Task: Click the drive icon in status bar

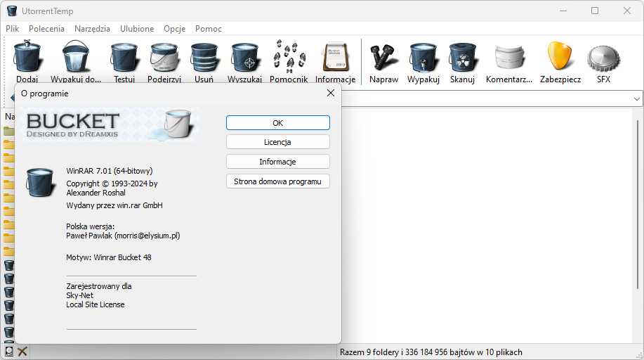Action: point(8,352)
